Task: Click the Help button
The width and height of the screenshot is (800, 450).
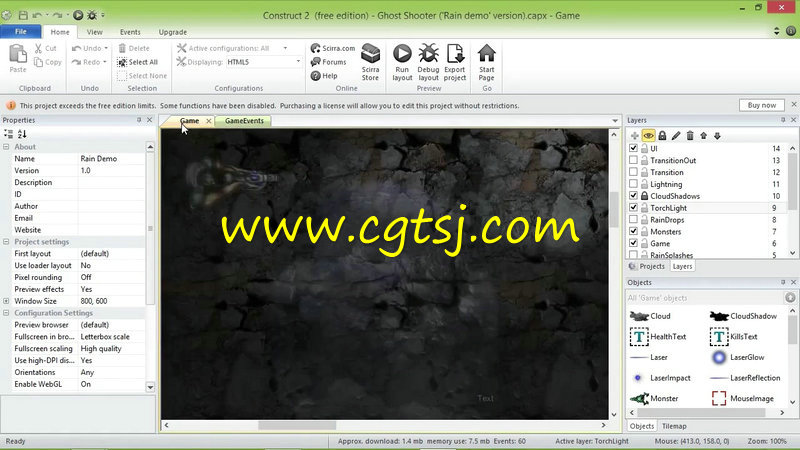Action: (324, 76)
